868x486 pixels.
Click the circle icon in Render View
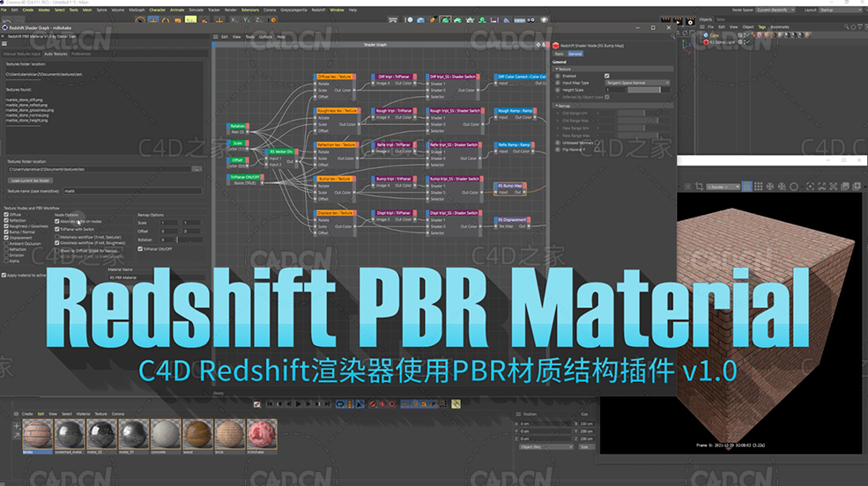(794, 187)
